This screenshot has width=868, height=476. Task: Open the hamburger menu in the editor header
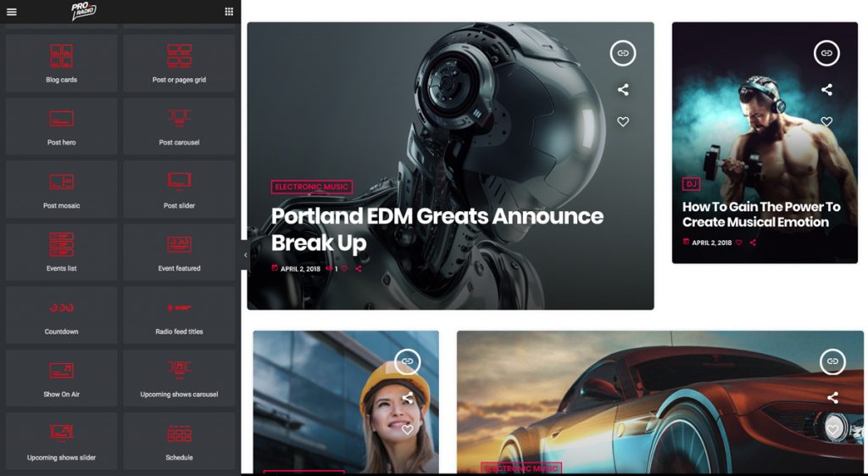[x=12, y=12]
